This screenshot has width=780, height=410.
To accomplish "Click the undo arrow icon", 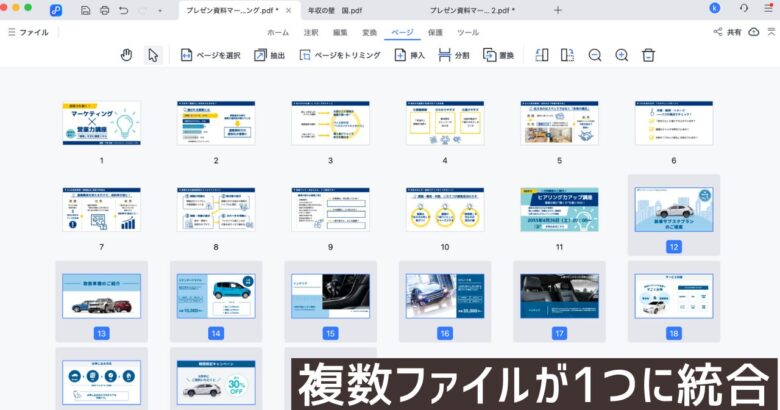I will tap(123, 9).
